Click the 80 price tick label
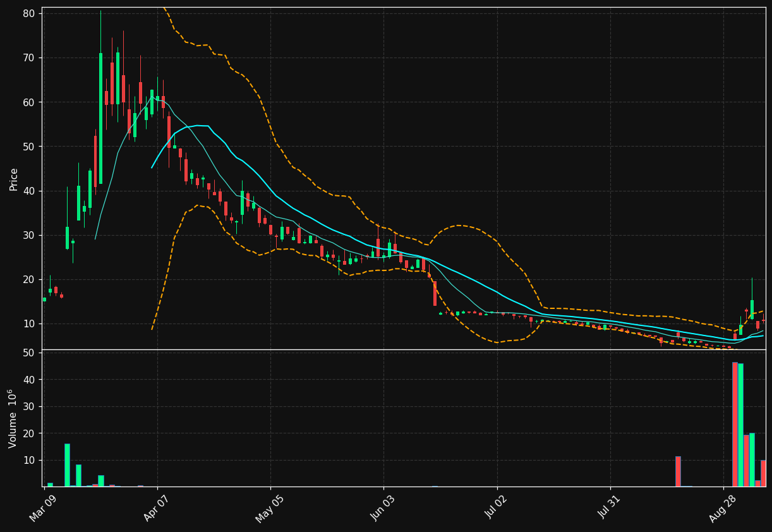 (x=28, y=13)
